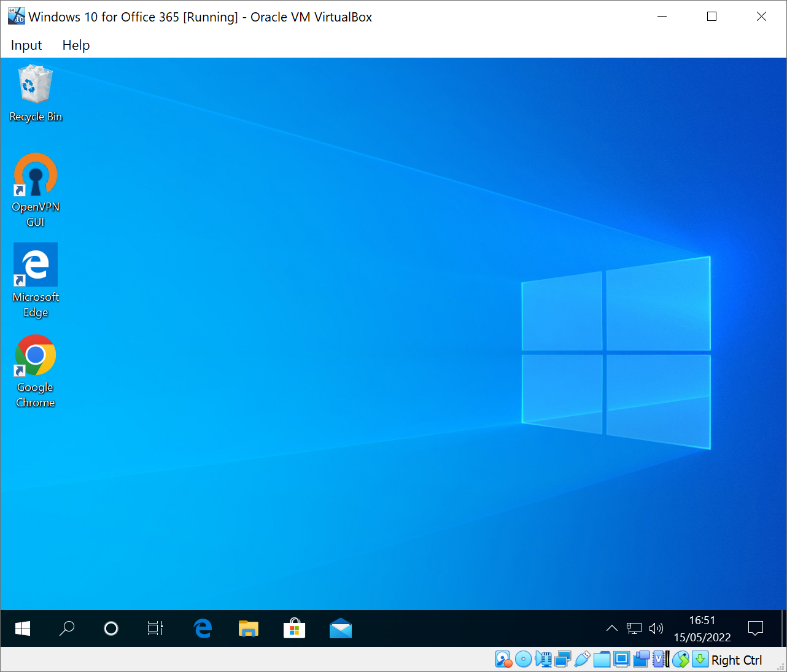Viewport: 787px width, 672px height.
Task: Expand the hidden system tray icons
Action: (611, 628)
